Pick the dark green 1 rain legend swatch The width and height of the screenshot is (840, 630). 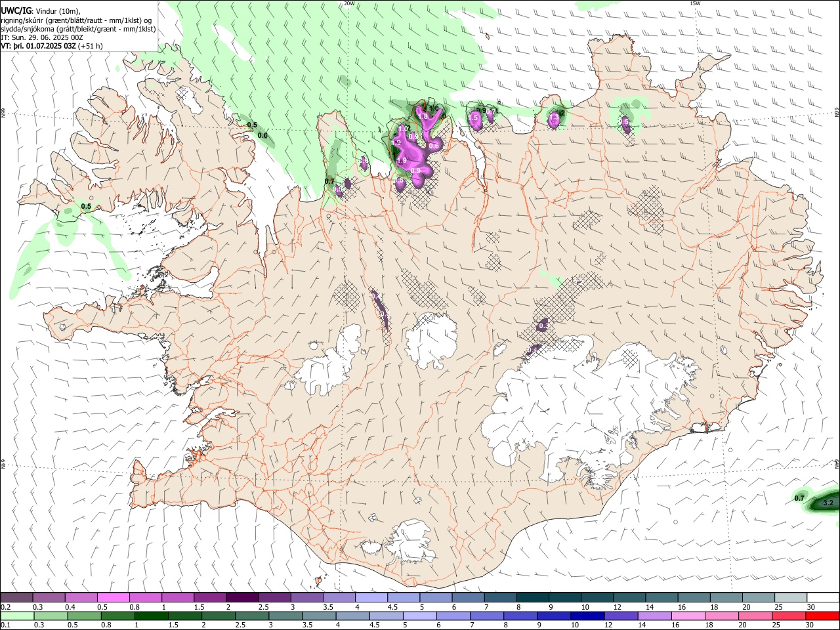tap(151, 616)
